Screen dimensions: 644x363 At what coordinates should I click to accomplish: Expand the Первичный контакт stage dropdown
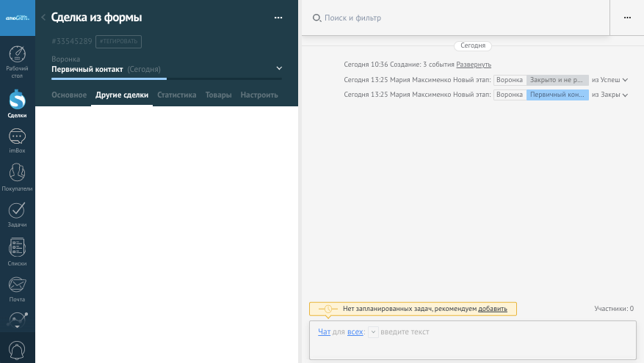[279, 69]
